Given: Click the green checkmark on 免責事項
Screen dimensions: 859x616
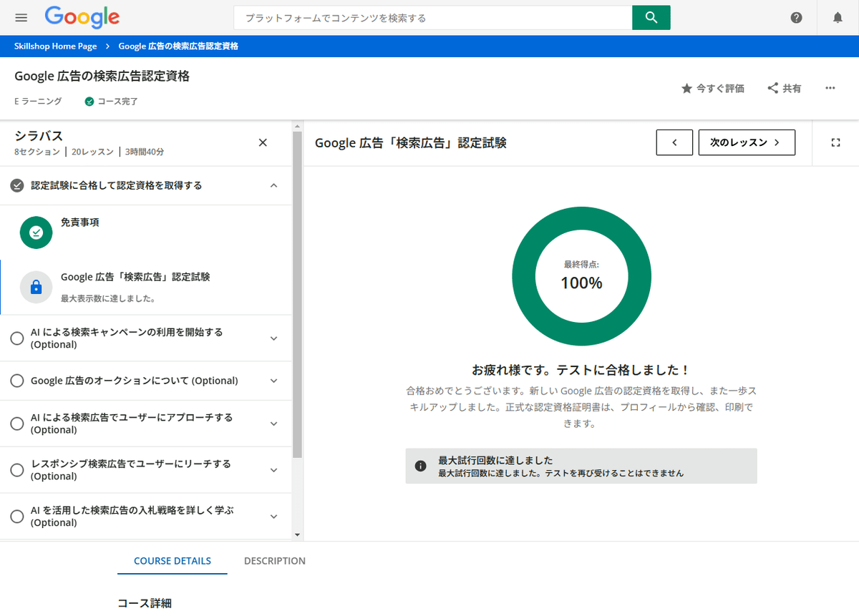Looking at the screenshot, I should pyautogui.click(x=36, y=233).
